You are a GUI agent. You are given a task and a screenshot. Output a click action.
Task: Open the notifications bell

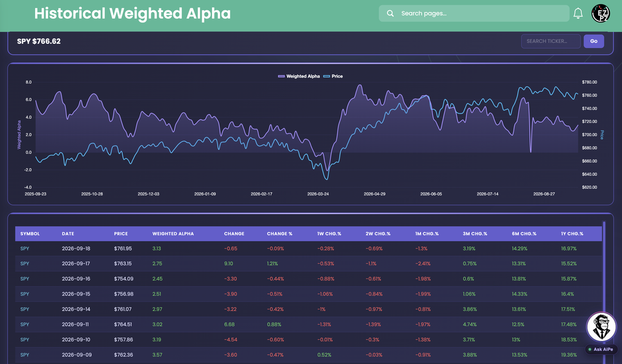tap(578, 13)
